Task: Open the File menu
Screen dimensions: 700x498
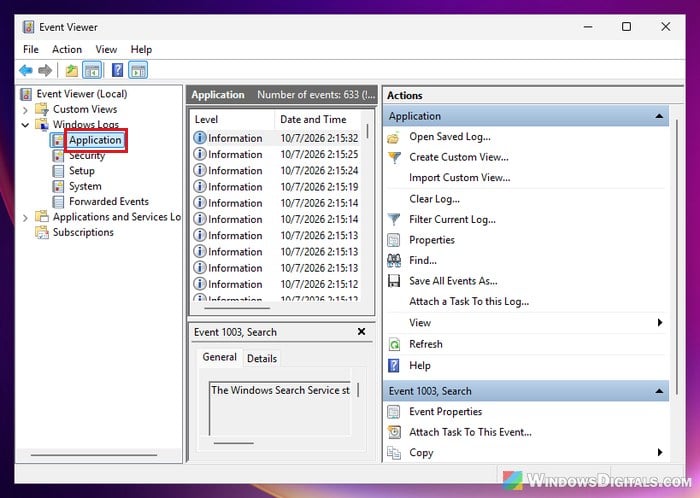Action: (x=31, y=50)
